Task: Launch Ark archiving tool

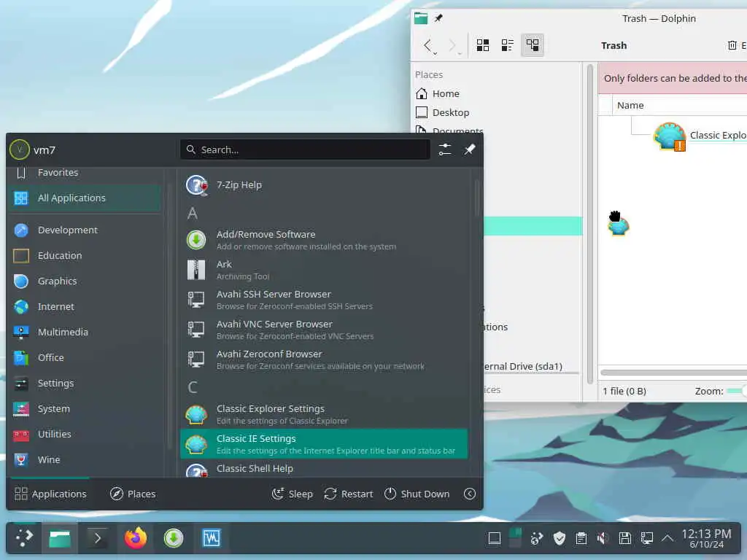Action: (x=324, y=270)
